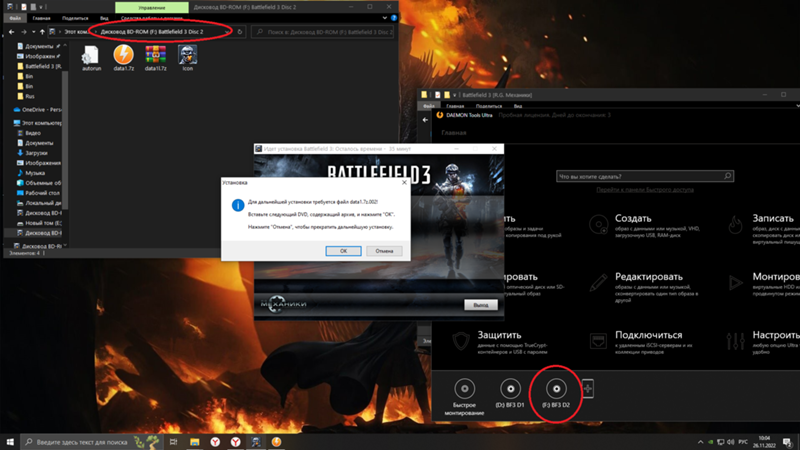
Task: Open the Вид tab in Disc 2 Explorer
Action: [x=104, y=18]
